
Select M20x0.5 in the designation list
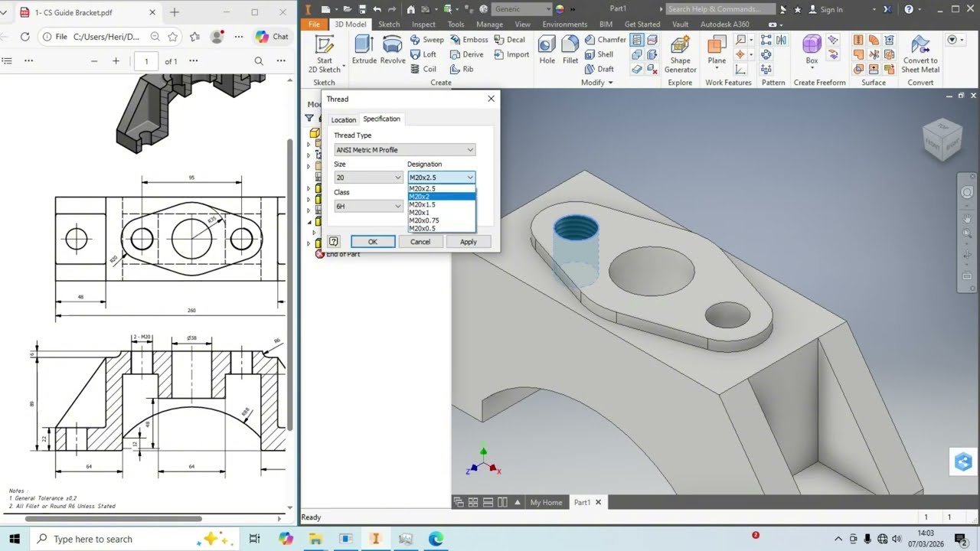[x=442, y=228]
